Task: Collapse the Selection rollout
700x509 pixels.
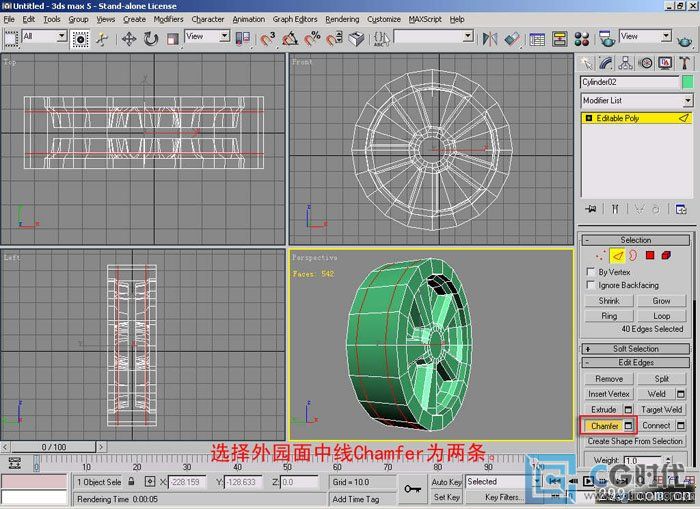Action: click(636, 240)
